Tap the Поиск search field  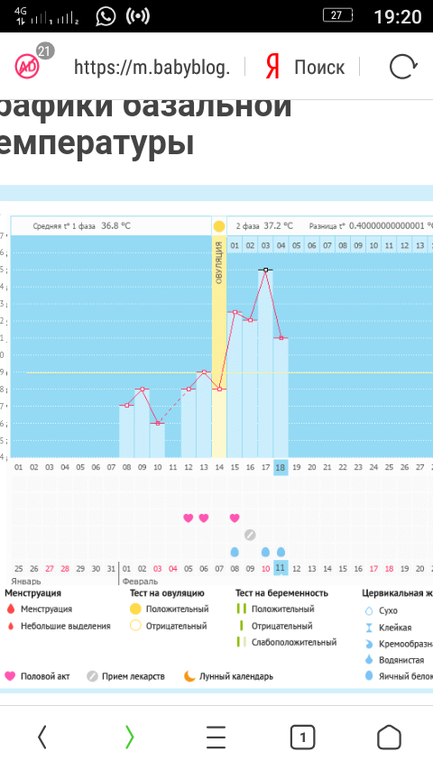click(320, 67)
